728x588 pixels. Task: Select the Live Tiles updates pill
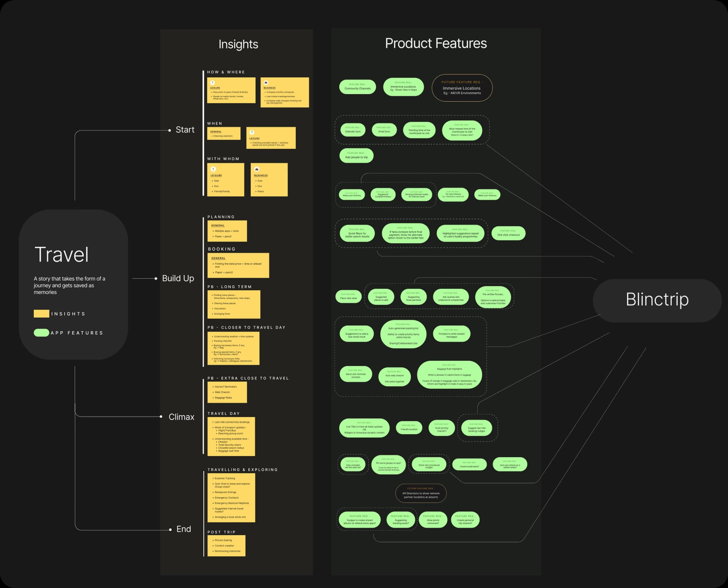(364, 428)
